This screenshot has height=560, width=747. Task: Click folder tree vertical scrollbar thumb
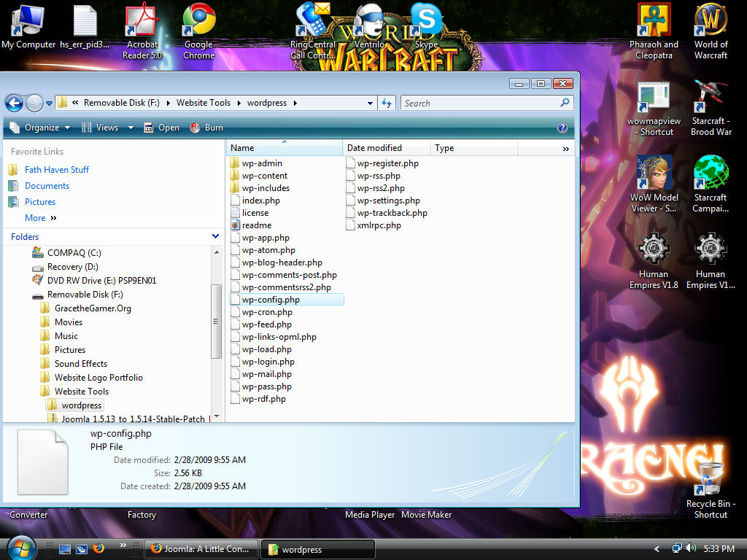(x=216, y=322)
